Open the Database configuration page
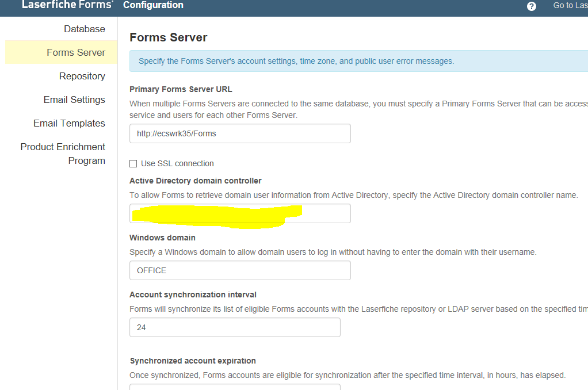Viewport: 588px width, 390px height. point(85,29)
